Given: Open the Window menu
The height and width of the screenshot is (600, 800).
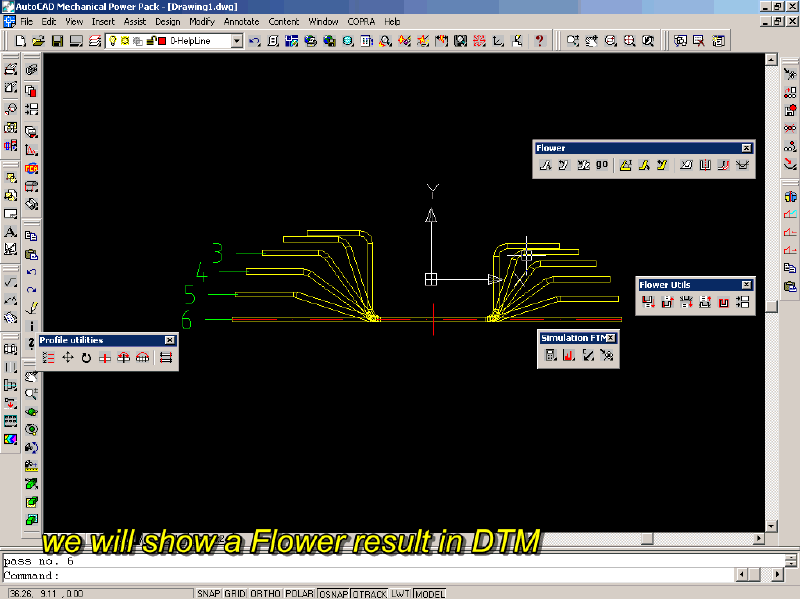Looking at the screenshot, I should coord(323,21).
